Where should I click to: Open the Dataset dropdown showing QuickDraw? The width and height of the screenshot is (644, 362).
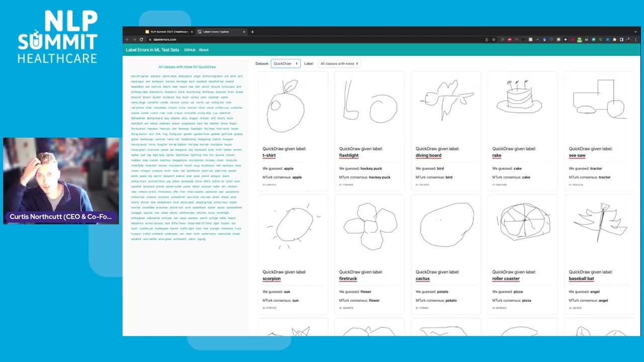pos(286,63)
